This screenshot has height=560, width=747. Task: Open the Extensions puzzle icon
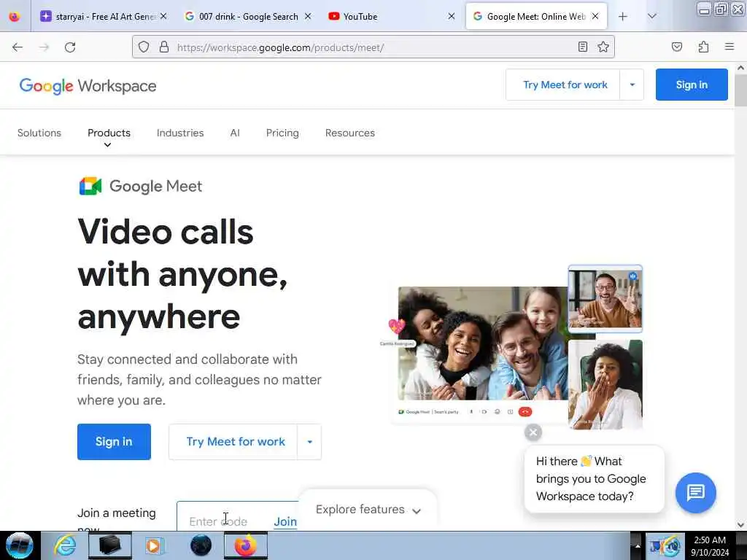point(703,47)
